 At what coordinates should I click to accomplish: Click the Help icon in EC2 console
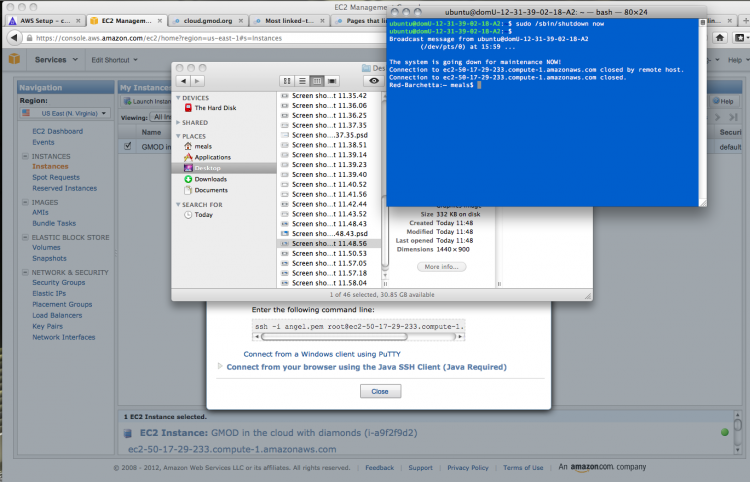click(x=723, y=101)
